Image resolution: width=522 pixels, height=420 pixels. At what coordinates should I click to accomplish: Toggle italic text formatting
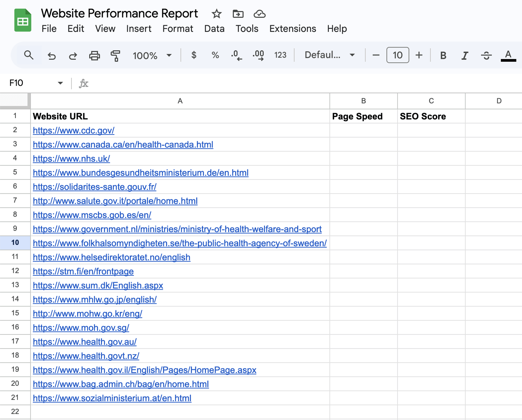(x=465, y=55)
